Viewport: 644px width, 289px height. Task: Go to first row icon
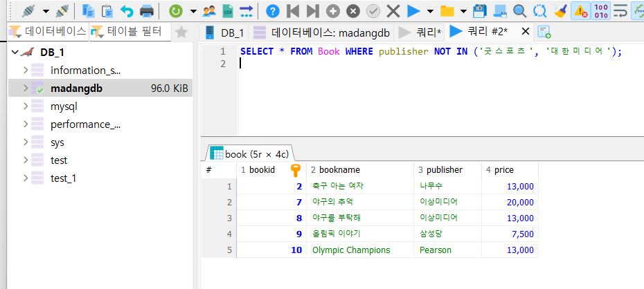coord(292,11)
